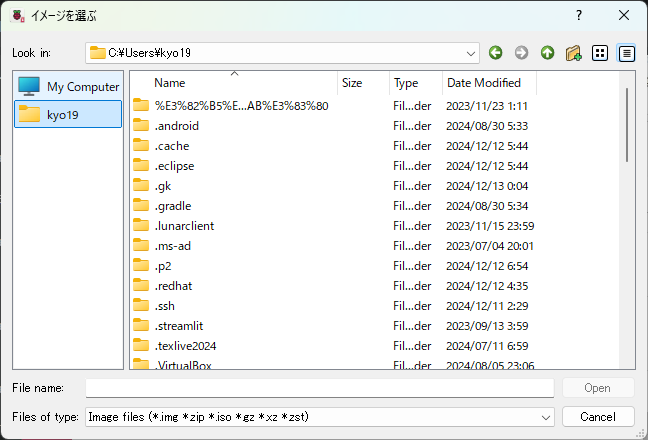Select the .android folder icon
Image resolution: width=648 pixels, height=440 pixels.
[141, 125]
